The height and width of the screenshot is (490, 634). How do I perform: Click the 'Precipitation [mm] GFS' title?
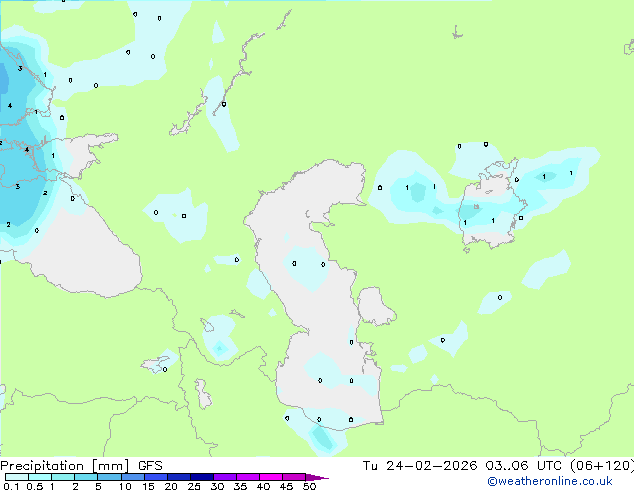(81, 466)
